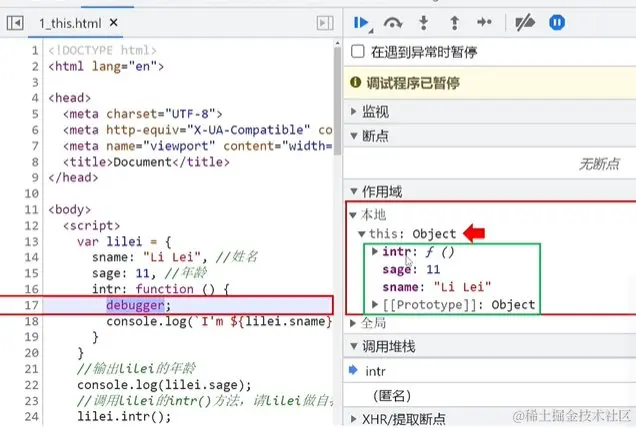Click the current frame arrow beside intr

tap(353, 370)
